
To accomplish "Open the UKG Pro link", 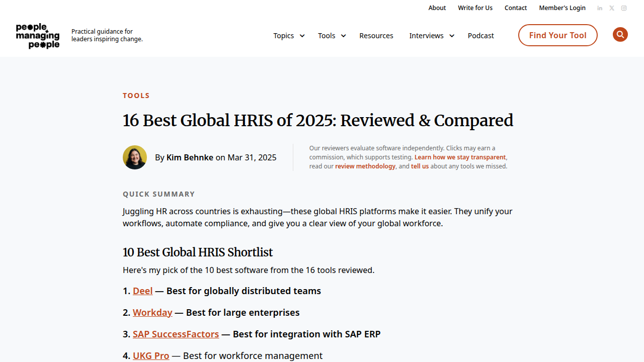I will (x=151, y=356).
